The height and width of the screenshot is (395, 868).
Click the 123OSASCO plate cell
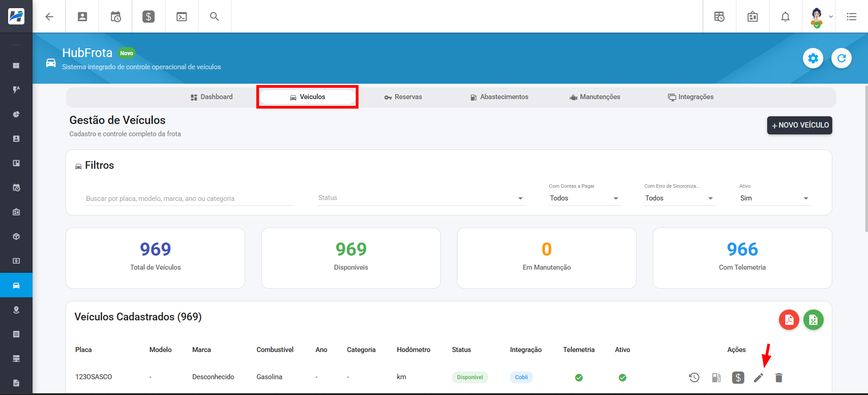tap(94, 377)
